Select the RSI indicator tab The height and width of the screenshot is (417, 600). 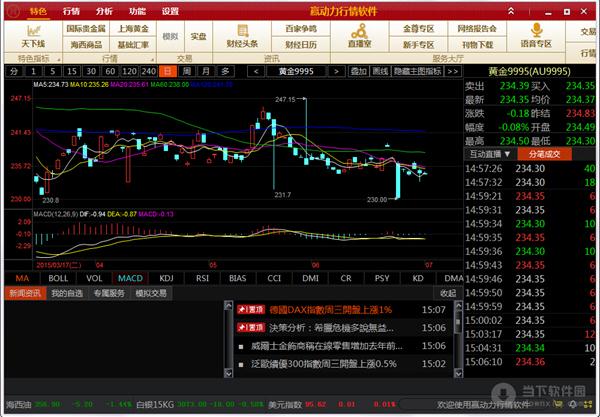pyautogui.click(x=202, y=279)
